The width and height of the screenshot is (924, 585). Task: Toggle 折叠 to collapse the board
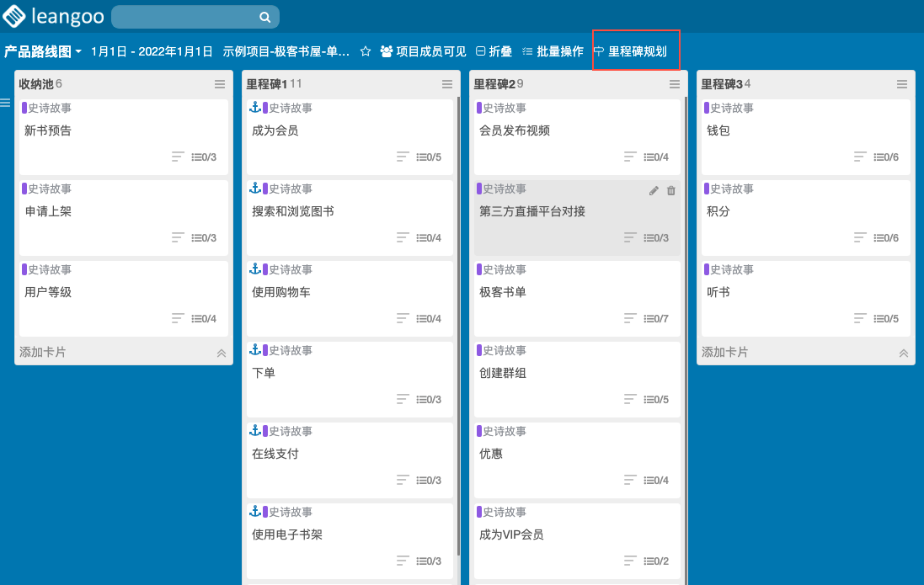click(494, 51)
